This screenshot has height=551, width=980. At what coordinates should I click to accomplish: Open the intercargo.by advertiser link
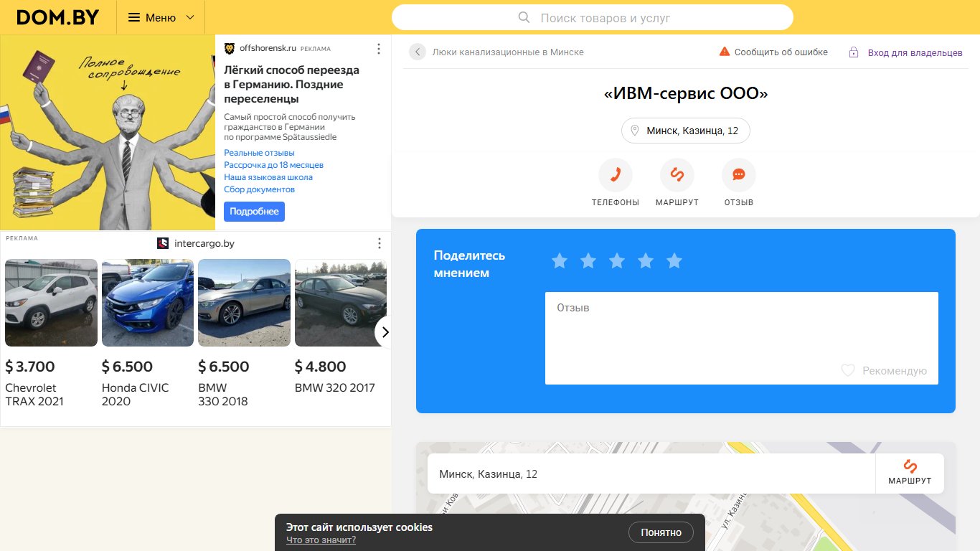coord(204,243)
